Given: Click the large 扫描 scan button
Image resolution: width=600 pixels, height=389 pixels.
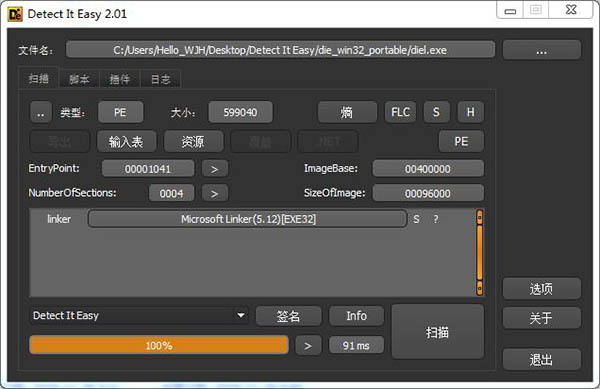Looking at the screenshot, I should [x=437, y=332].
